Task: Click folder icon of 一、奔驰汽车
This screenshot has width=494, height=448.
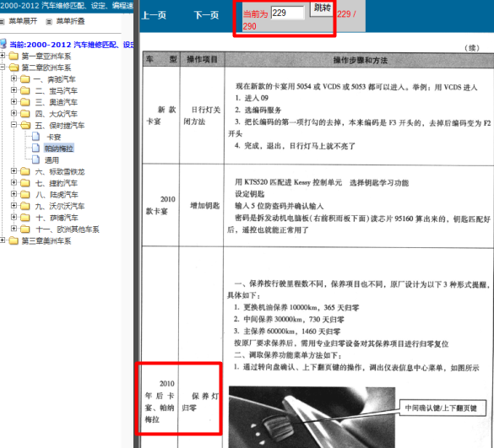Action: pos(24,79)
